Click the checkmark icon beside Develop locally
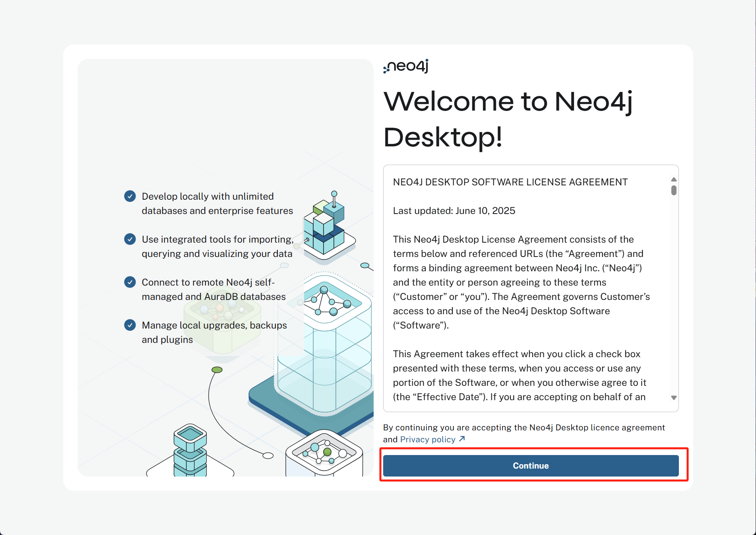Screen dimensions: 756x535 tap(130, 196)
